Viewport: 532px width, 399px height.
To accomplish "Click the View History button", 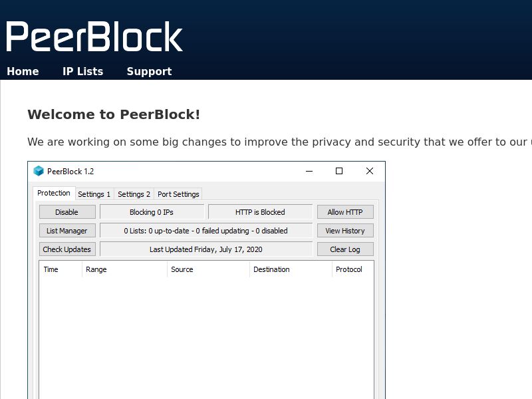I will [345, 231].
